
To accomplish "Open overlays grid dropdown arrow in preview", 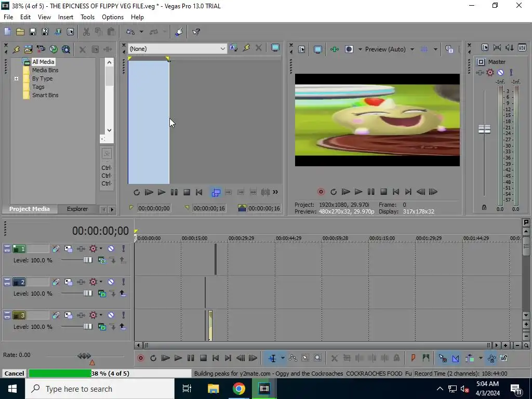I will coord(435,49).
